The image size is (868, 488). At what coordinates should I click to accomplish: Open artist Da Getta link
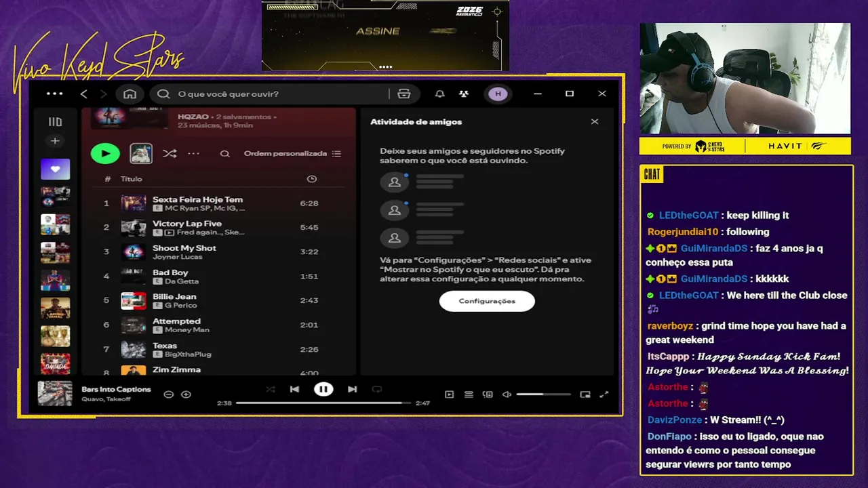(x=182, y=281)
